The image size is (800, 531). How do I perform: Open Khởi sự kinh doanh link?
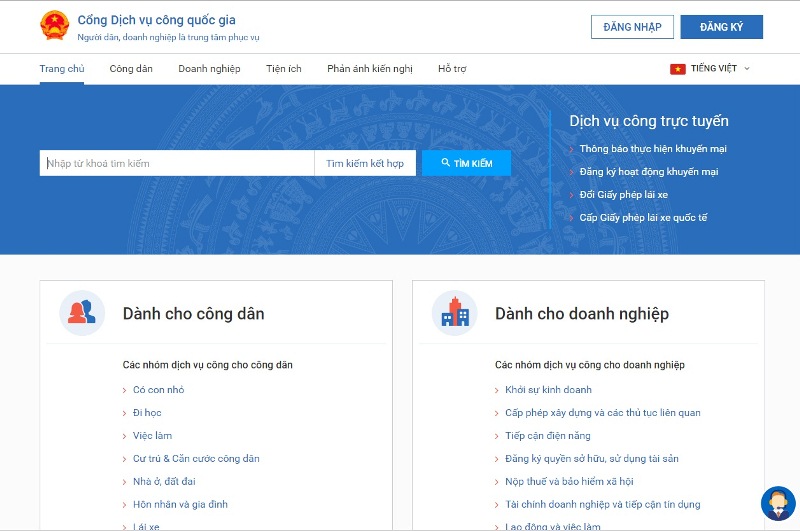pos(548,390)
